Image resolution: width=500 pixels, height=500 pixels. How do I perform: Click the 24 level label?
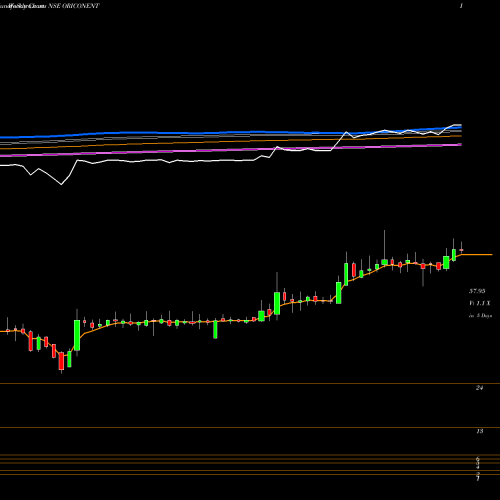pyautogui.click(x=479, y=388)
